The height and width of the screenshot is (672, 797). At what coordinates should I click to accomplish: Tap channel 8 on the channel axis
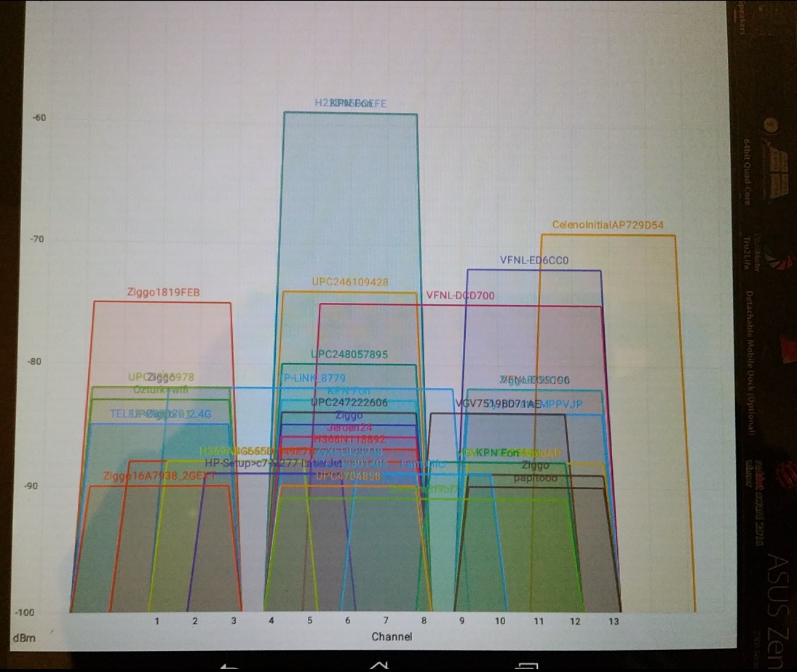424,621
